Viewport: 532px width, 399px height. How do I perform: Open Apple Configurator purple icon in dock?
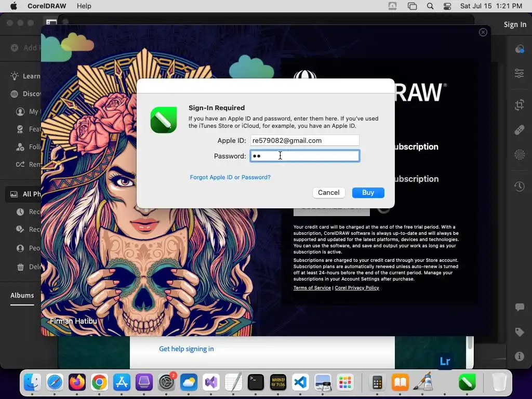pyautogui.click(x=144, y=382)
